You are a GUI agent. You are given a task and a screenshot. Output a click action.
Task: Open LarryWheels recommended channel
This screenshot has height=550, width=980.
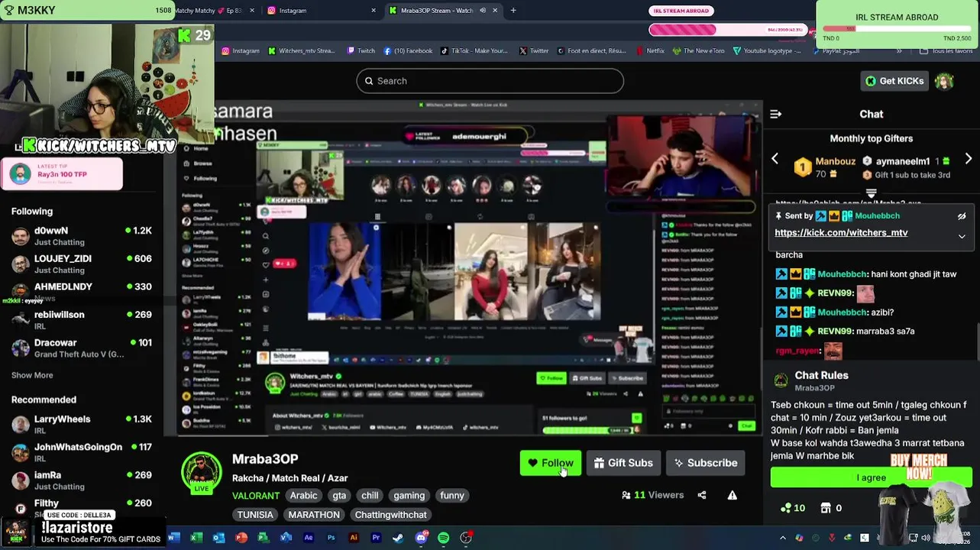click(x=81, y=425)
